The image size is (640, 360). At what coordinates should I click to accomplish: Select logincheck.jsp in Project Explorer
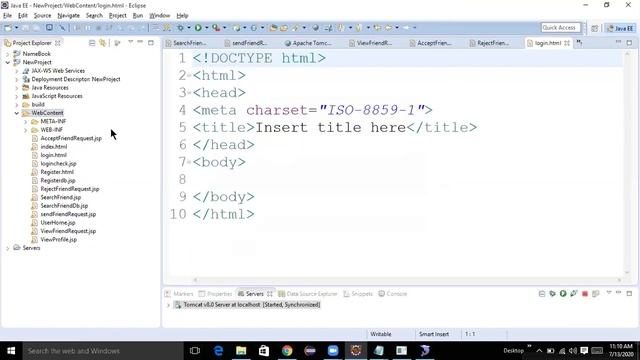tap(58, 164)
